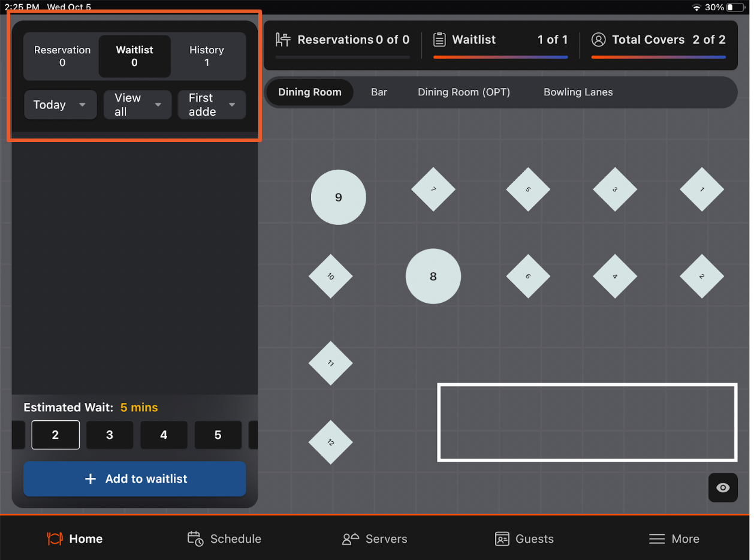
Task: Go to the Servers section
Action: (x=375, y=538)
